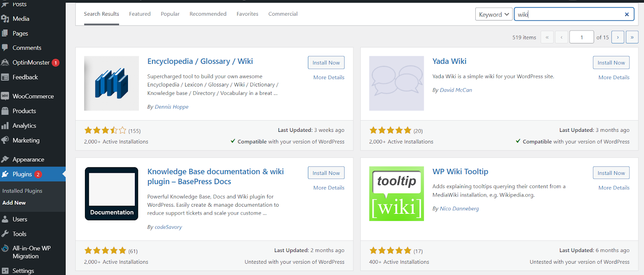Click the 519 items count text
Viewport: 644px width, 275px height.
point(524,37)
